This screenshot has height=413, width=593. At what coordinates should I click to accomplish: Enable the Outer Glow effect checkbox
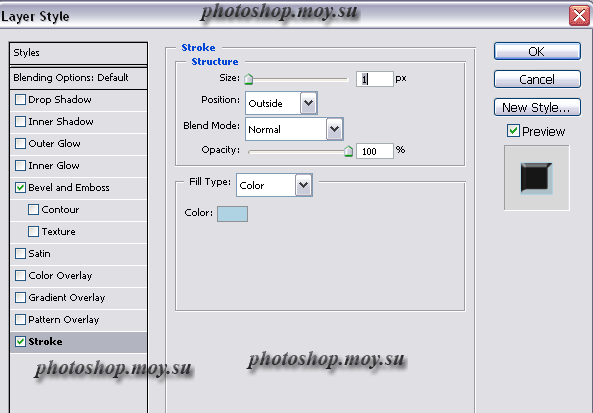coord(20,144)
